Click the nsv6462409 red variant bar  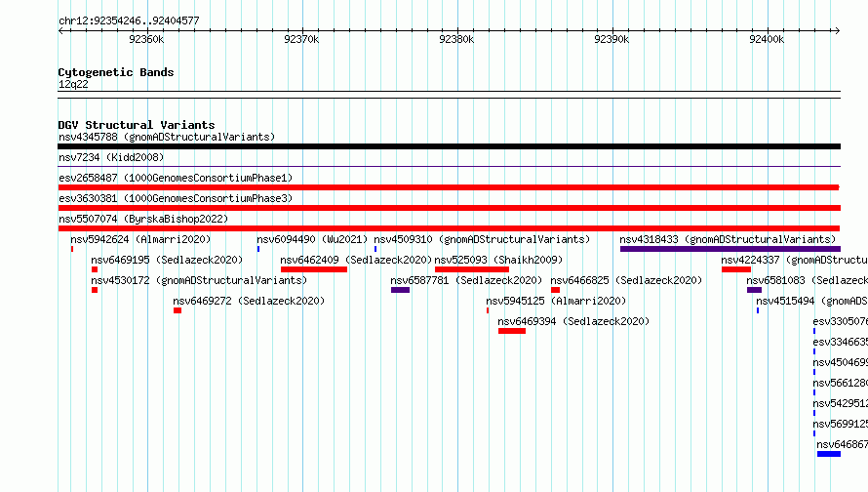click(314, 269)
